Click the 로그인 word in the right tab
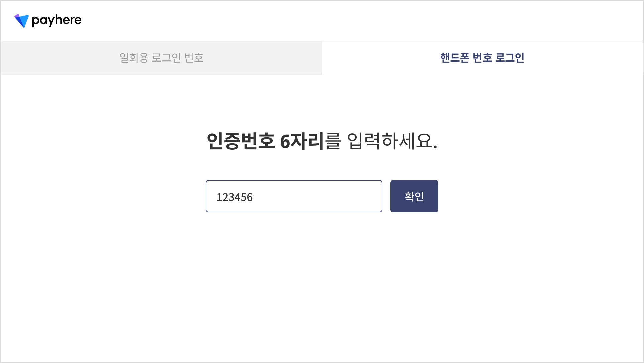644x363 pixels. point(510,58)
